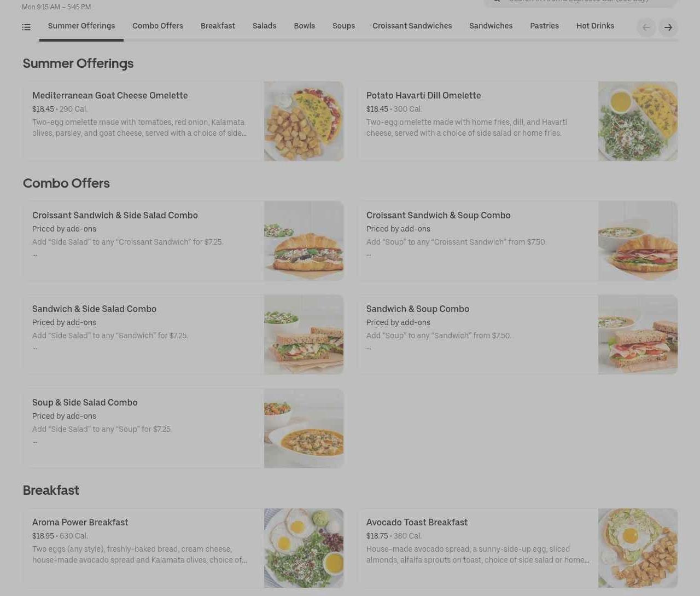The image size is (700, 596).
Task: Click the Sandwich & Soup Combo photo
Action: point(638,335)
